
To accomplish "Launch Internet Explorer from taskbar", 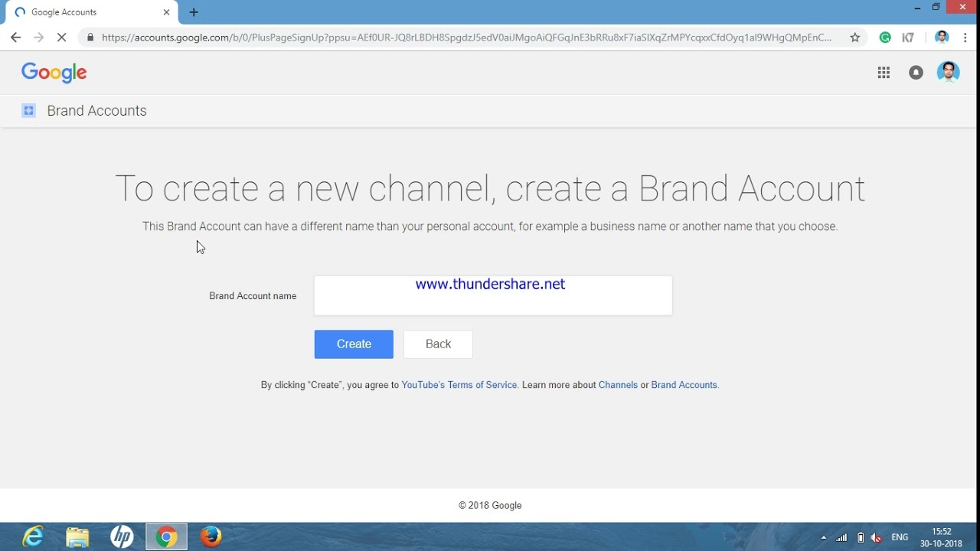I will click(33, 536).
